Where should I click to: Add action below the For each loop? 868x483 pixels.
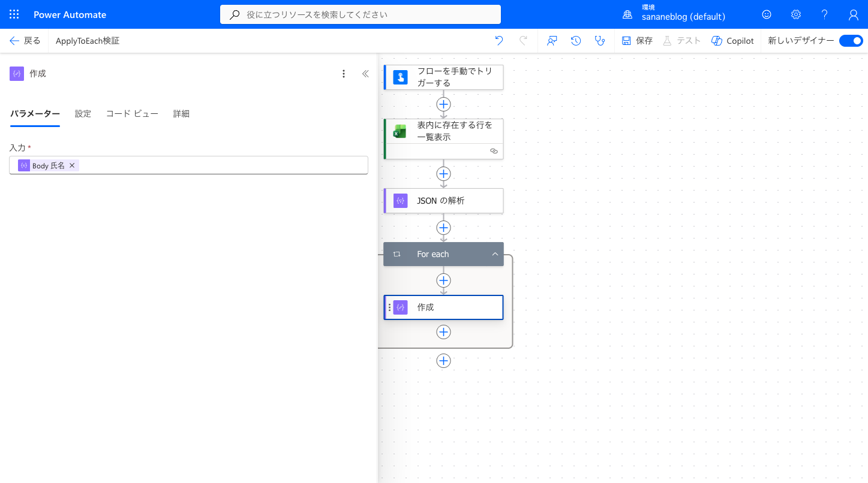pyautogui.click(x=443, y=361)
